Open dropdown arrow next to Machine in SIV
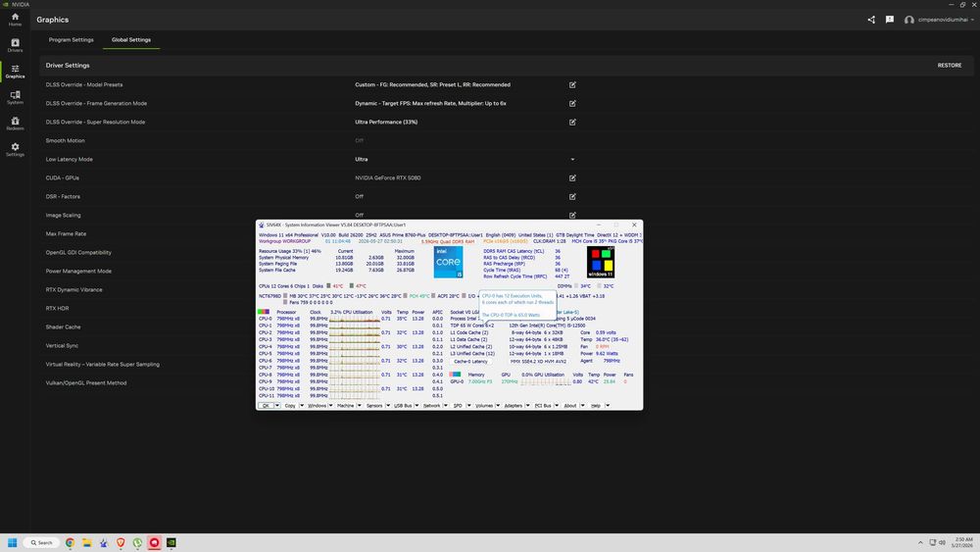980x552 pixels. 360,406
